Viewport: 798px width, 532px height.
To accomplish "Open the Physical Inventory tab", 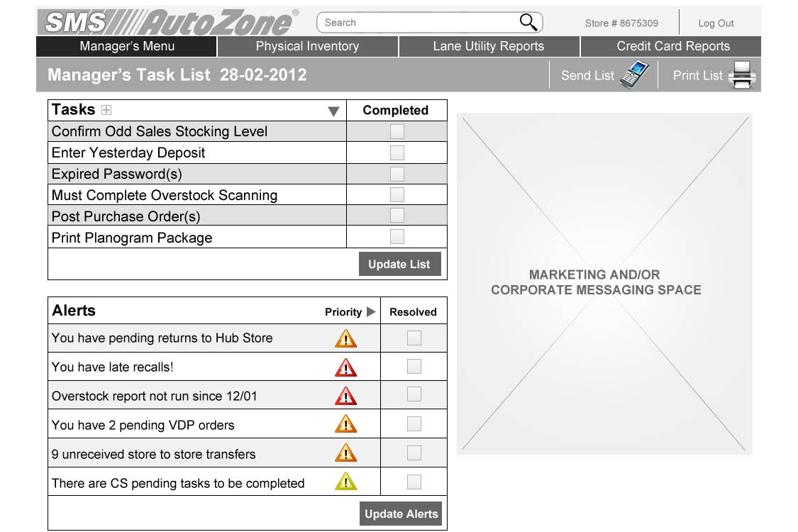I will [x=307, y=47].
